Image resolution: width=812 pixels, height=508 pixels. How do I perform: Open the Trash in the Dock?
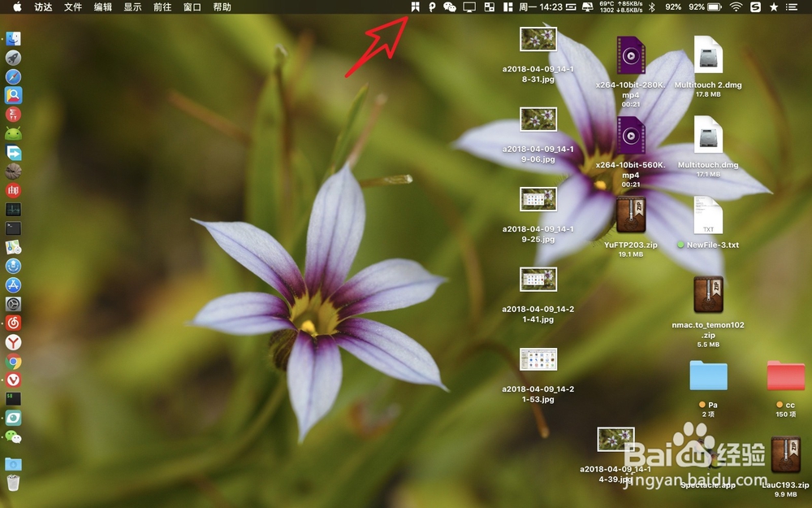click(13, 483)
